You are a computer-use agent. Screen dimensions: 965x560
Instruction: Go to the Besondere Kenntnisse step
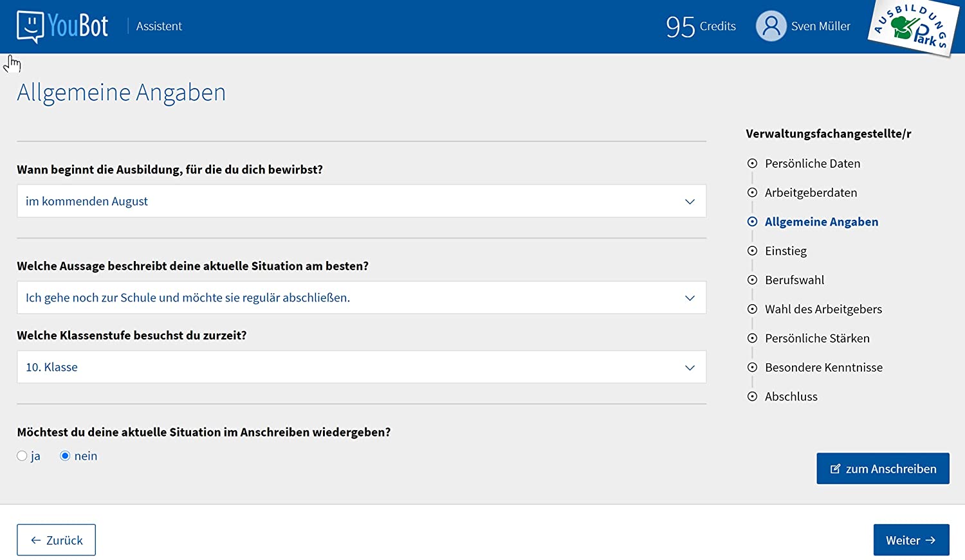pos(823,367)
